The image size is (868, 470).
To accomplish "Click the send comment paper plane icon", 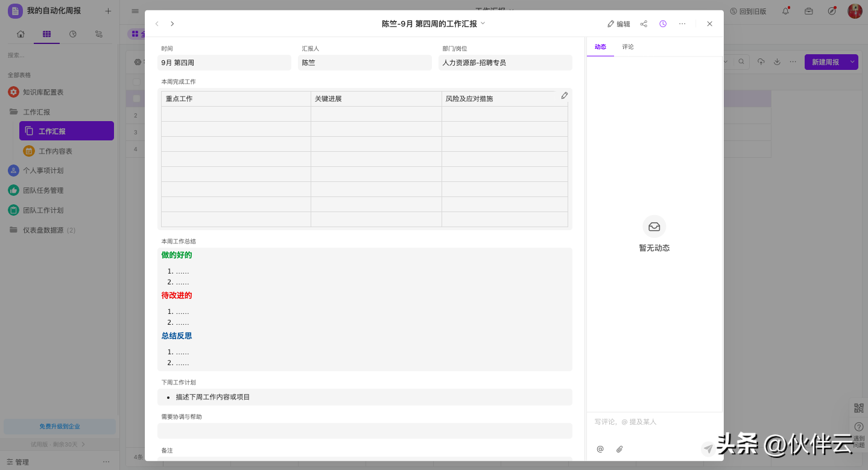I will point(708,448).
